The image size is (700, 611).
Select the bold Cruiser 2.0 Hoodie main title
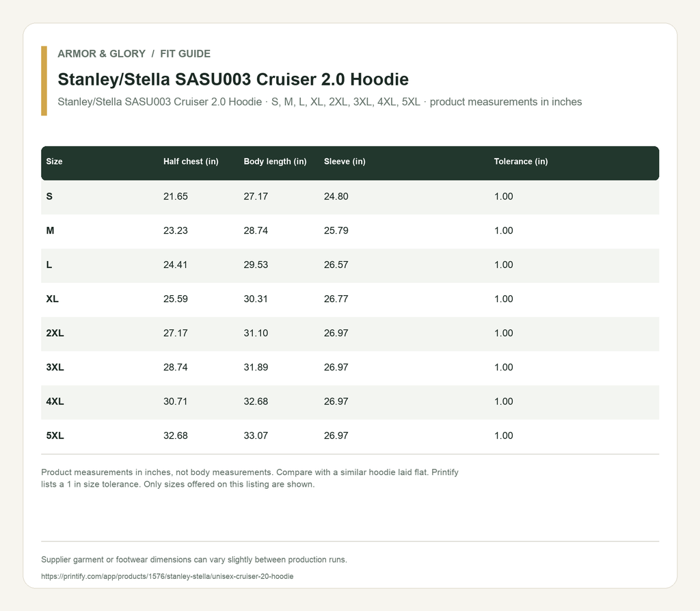[x=233, y=79]
